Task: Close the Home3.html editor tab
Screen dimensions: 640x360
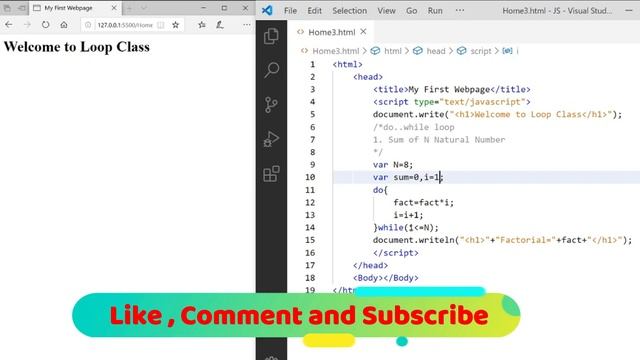Action: (363, 31)
